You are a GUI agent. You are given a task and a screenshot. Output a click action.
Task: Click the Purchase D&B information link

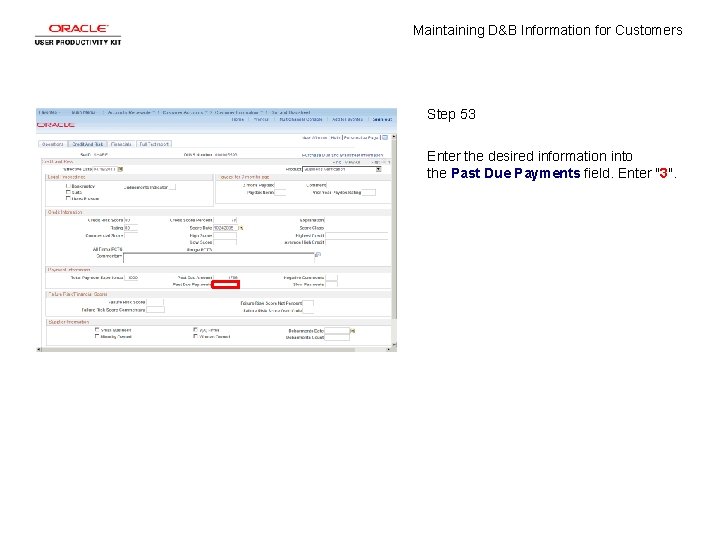point(342,155)
